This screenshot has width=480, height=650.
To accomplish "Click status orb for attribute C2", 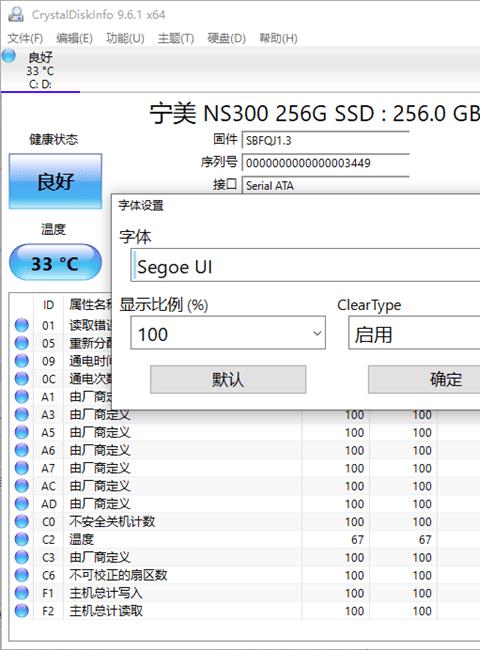I will (22, 539).
